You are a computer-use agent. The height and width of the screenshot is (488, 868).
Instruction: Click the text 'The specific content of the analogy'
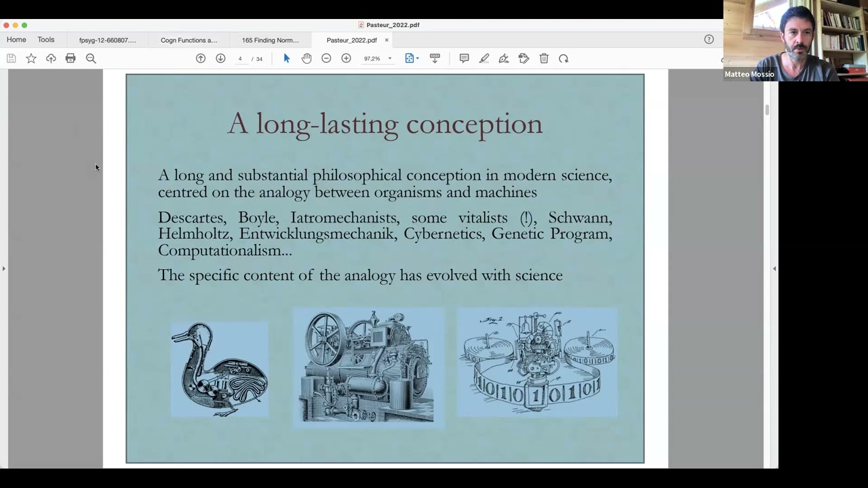[x=277, y=275]
